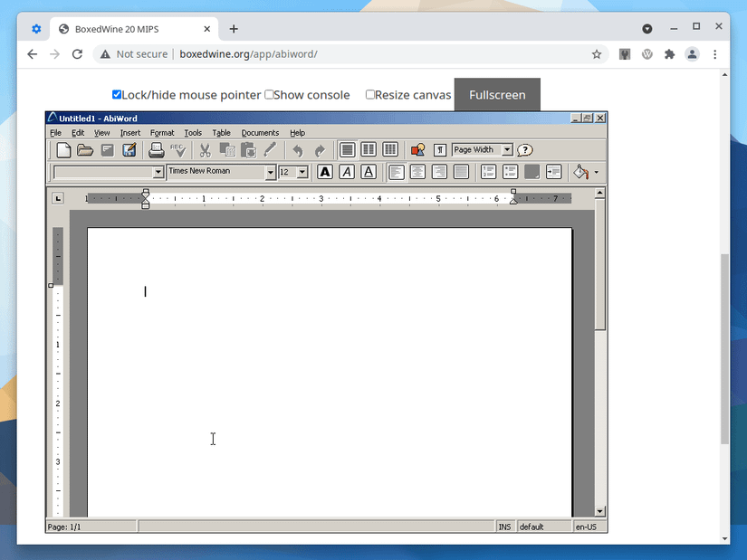
Task: Expand the Times New Roman font dropdown
Action: 271,172
